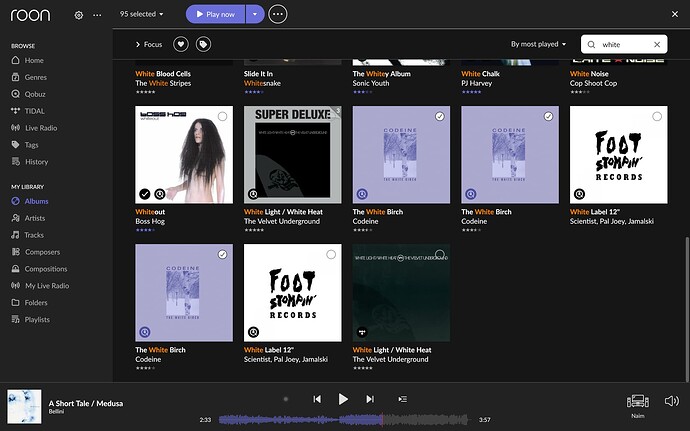This screenshot has width=690, height=431.
Task: Click the TIDAL badge on dark White Light cover
Action: (362, 332)
